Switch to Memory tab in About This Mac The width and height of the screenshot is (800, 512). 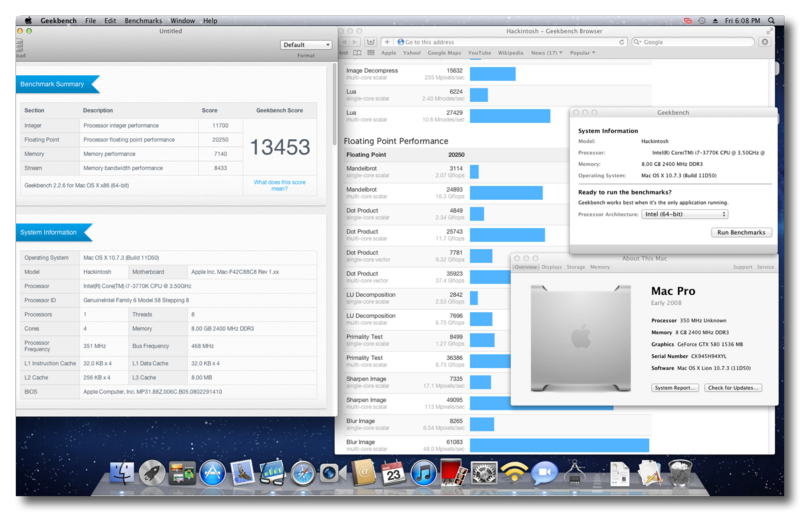tap(599, 267)
